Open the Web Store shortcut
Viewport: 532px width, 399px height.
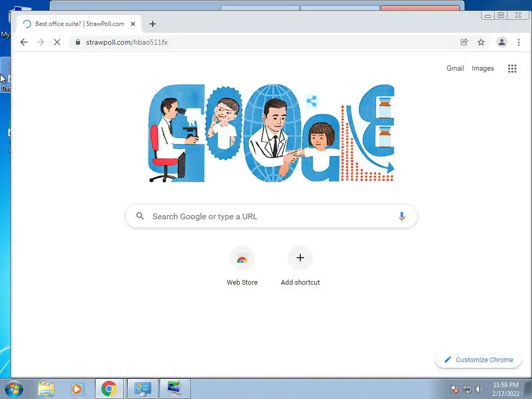pos(242,267)
